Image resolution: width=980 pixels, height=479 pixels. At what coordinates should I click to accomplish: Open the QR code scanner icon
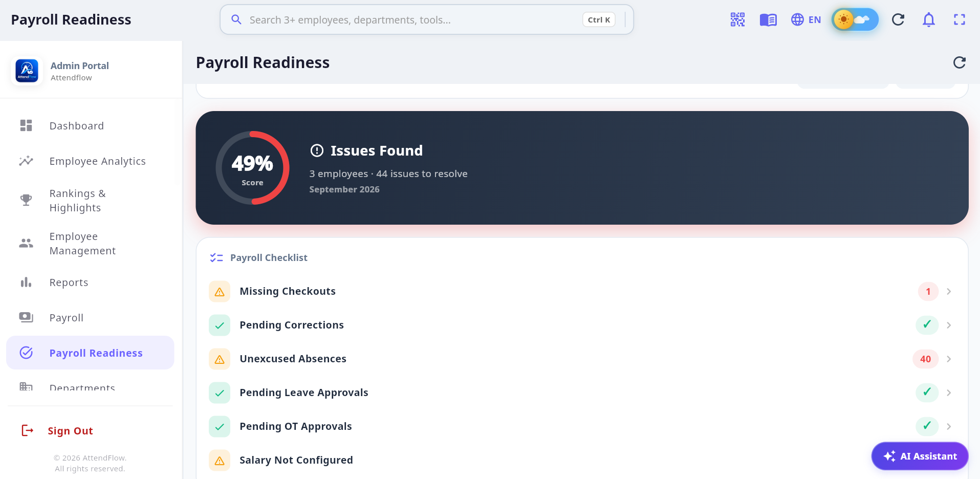(x=737, y=19)
